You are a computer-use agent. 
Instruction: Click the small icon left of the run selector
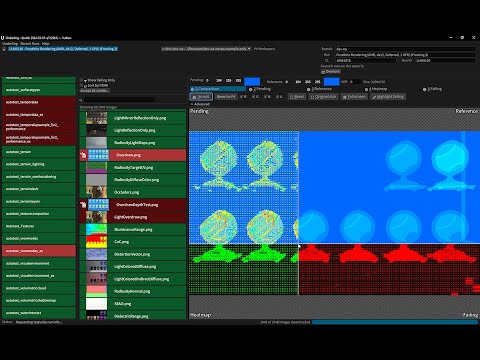[x=4, y=49]
